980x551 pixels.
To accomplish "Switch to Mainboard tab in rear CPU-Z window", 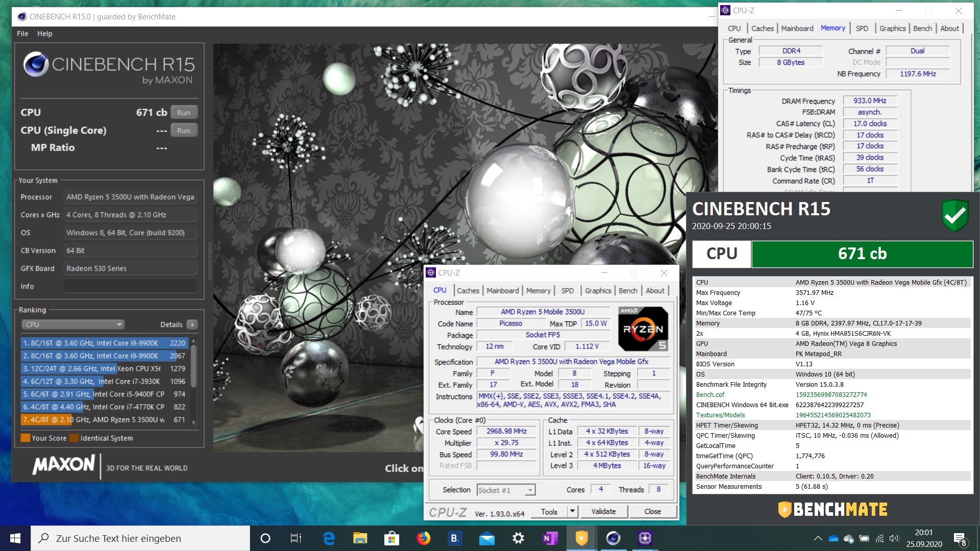I will coord(797,29).
